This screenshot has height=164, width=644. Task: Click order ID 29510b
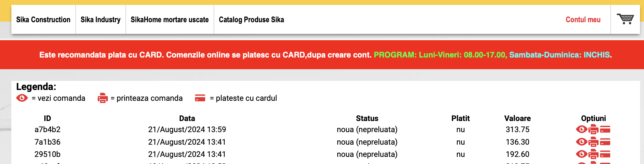[48, 154]
